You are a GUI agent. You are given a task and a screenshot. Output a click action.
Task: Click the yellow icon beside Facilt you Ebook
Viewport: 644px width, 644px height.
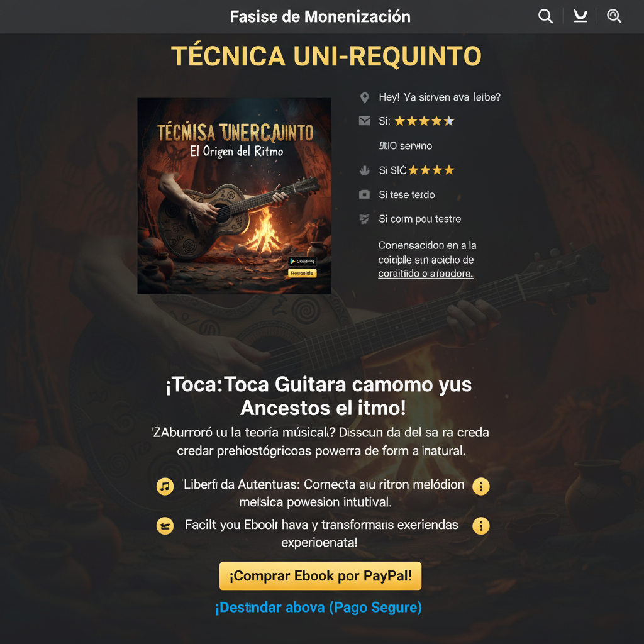pyautogui.click(x=165, y=526)
